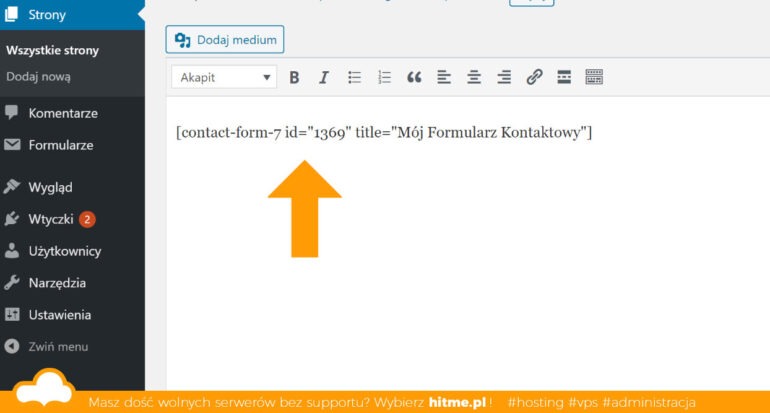Insert or edit a link
The width and height of the screenshot is (770, 413).
534,77
